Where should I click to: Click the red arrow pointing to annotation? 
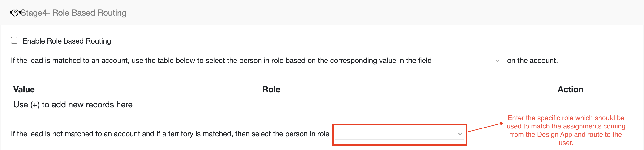485,127
